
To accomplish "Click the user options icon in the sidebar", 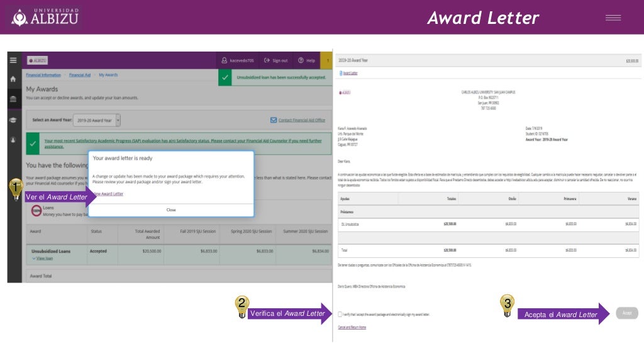I will pos(13,140).
